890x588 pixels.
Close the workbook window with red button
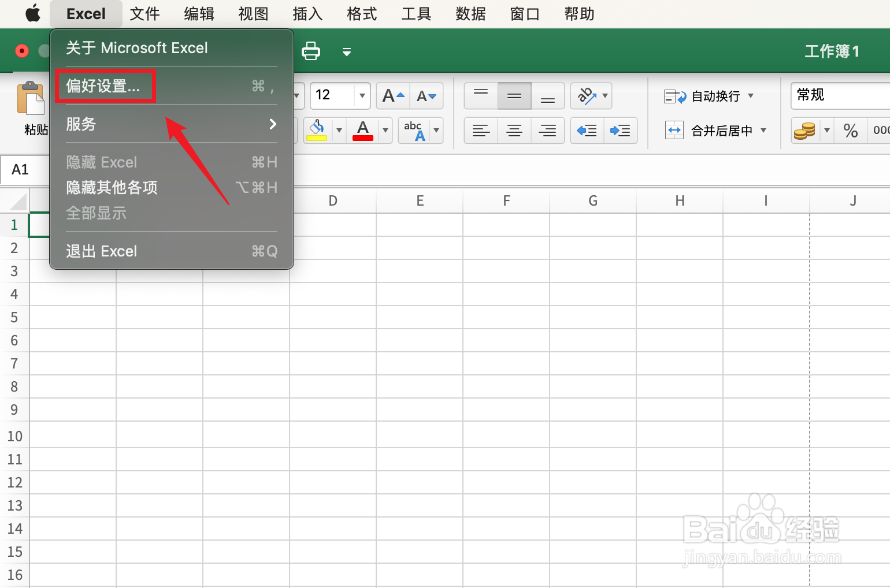[x=22, y=51]
